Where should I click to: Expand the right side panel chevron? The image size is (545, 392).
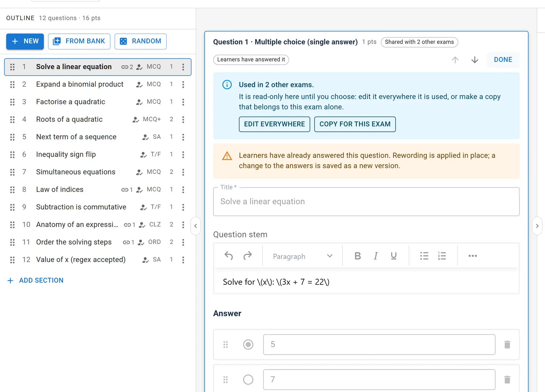point(537,226)
